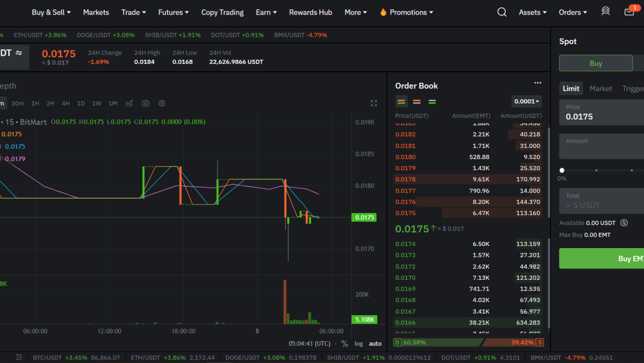Click the Amount input field
This screenshot has height=363, width=644.
click(x=601, y=146)
